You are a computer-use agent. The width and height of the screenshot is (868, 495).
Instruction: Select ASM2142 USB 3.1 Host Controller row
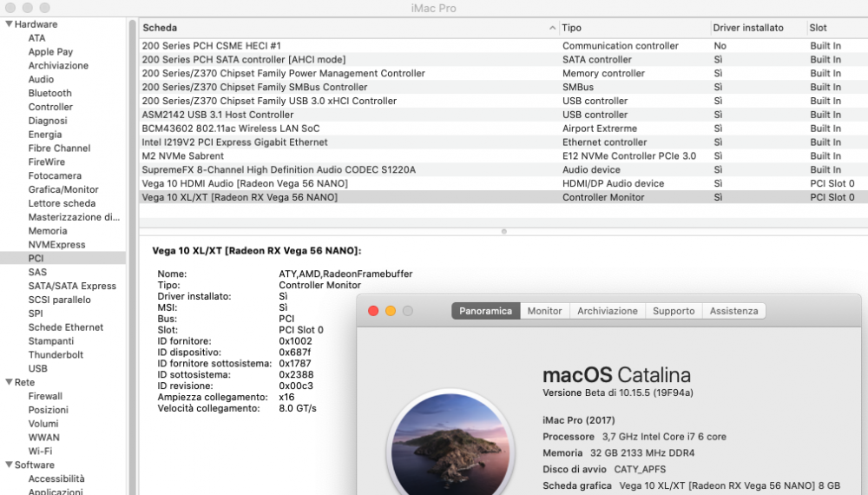click(x=503, y=115)
